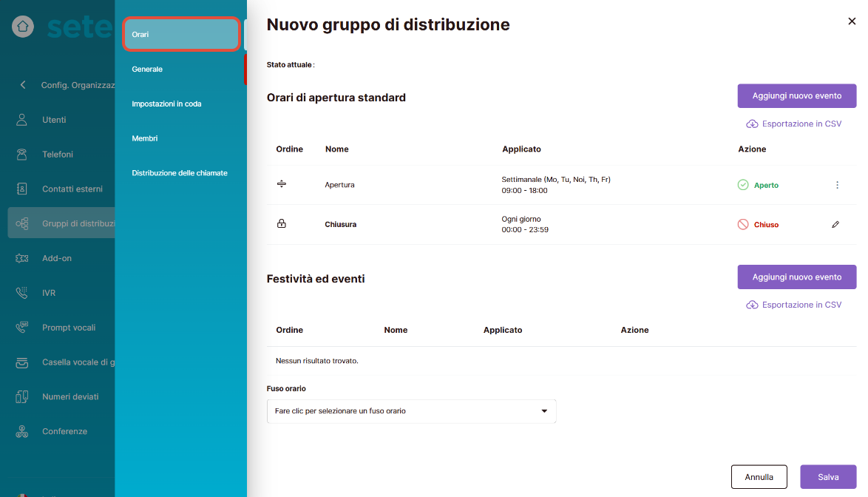Open the Impostazioni in coda tab

[166, 104]
